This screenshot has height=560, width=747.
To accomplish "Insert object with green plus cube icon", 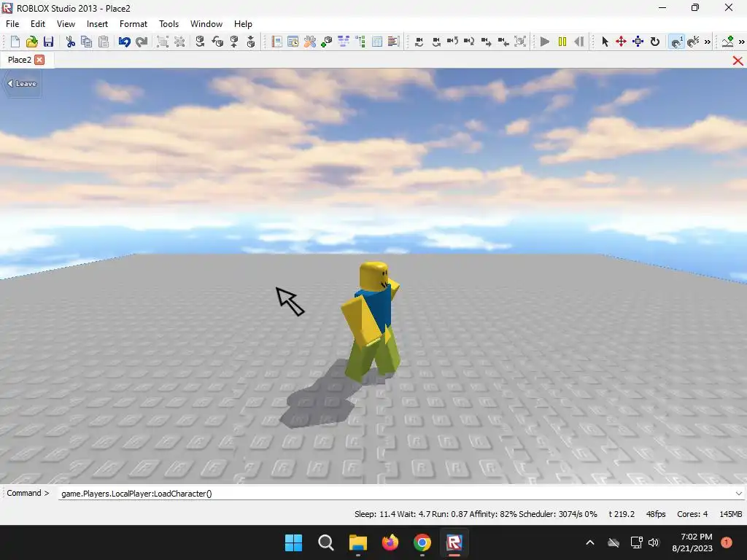I will pyautogui.click(x=326, y=42).
